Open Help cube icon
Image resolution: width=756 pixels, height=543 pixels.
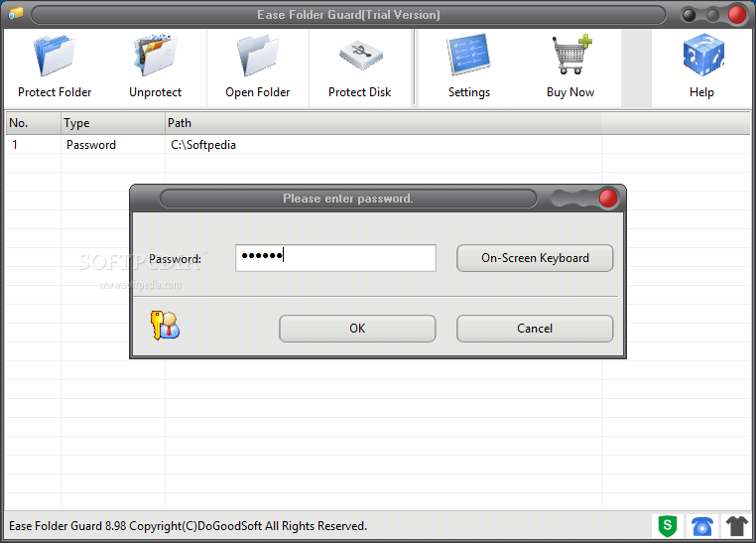703,55
